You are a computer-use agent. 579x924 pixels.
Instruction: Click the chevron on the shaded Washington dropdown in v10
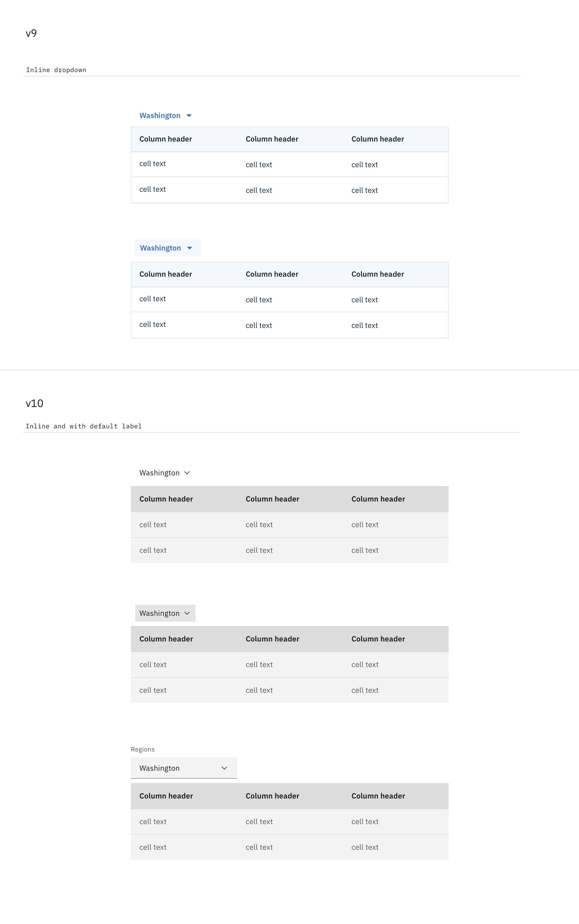click(187, 613)
